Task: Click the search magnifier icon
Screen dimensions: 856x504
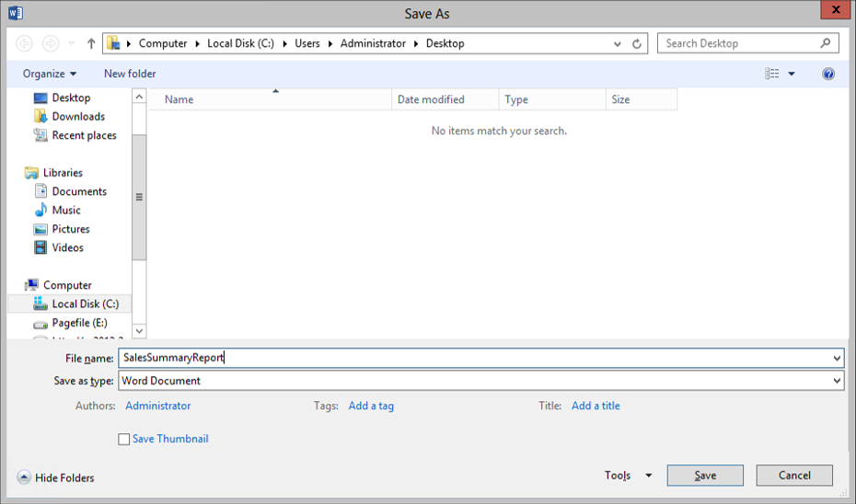Action: [x=826, y=43]
